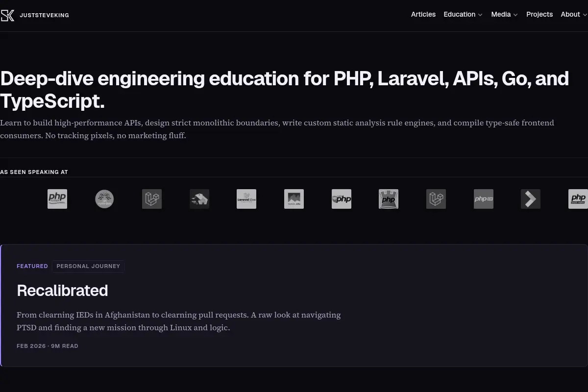Click the circular spider badge logo
The image size is (588, 392).
(104, 199)
